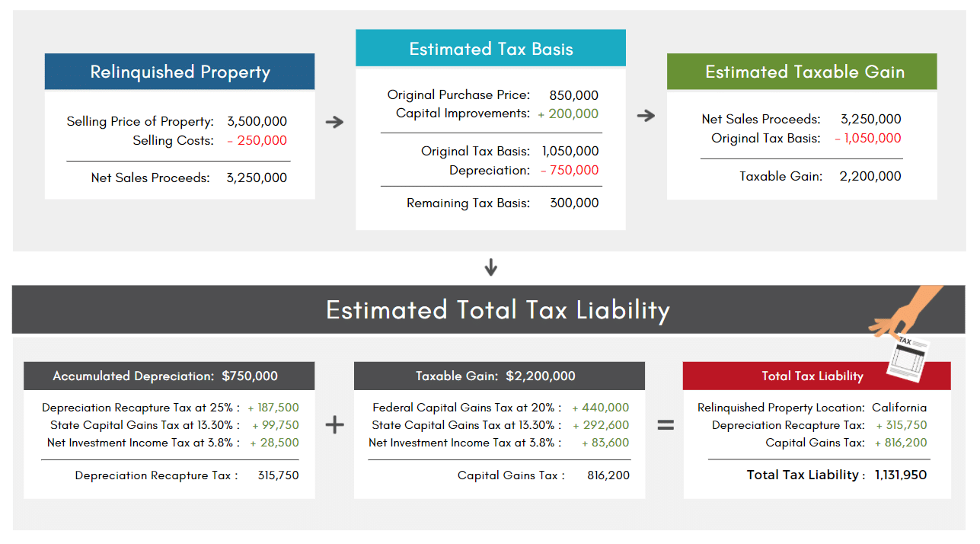980x544 pixels.
Task: Click the 'Remaining Tax Basis:' label
Action: [x=468, y=203]
